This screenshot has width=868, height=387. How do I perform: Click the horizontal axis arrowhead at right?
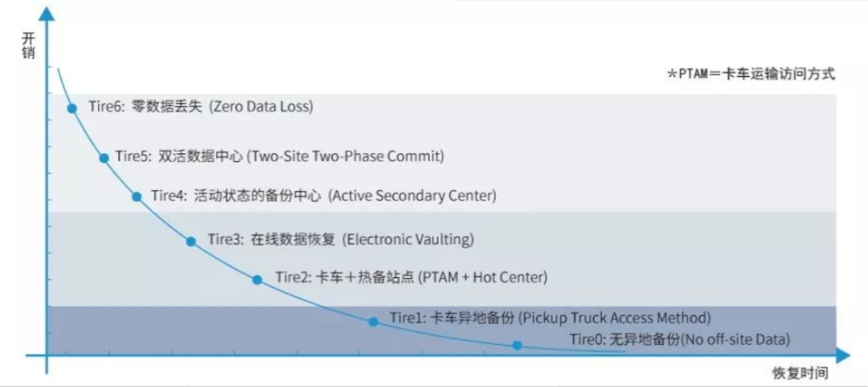[x=843, y=355]
